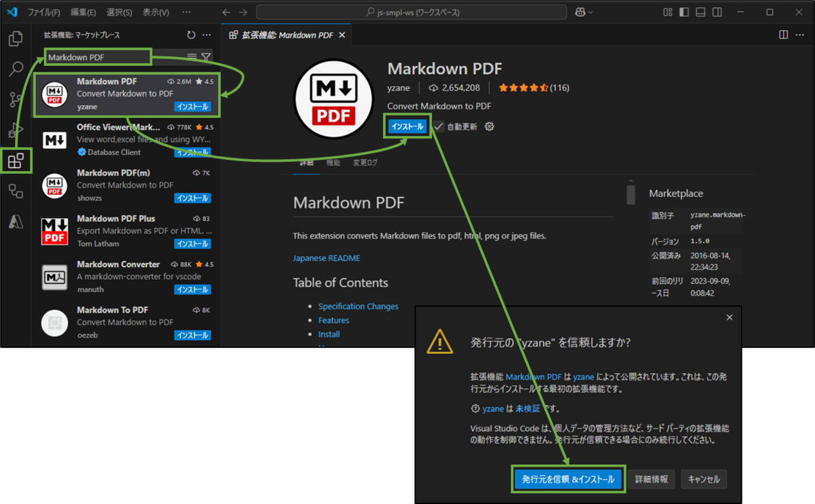Click the star rating for Markdown PDF
Image resolution: width=815 pixels, height=504 pixels.
(x=534, y=88)
